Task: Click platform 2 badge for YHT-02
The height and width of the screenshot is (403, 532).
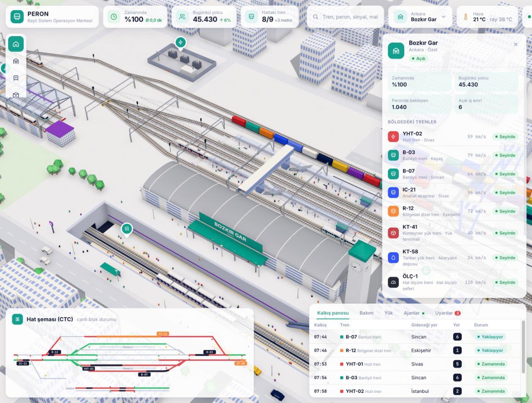Action: (457, 391)
